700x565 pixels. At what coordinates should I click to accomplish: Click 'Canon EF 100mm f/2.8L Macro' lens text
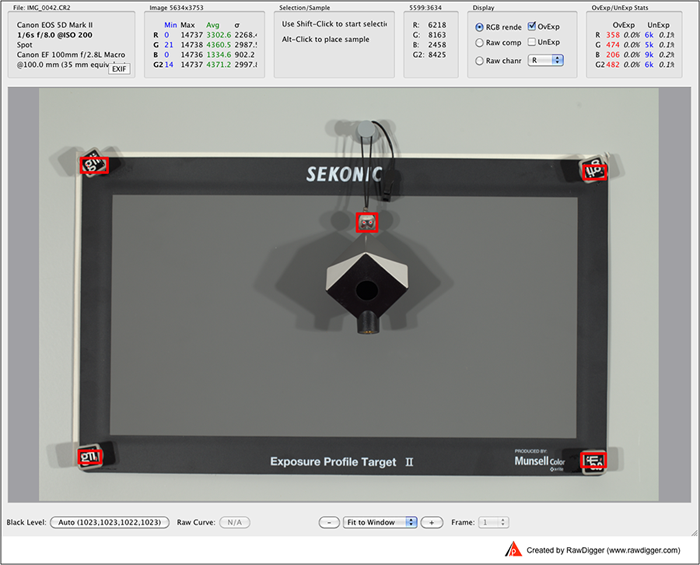(x=71, y=54)
